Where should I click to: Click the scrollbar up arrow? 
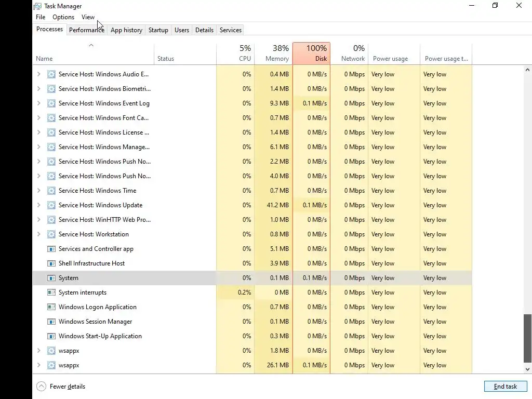pos(527,70)
